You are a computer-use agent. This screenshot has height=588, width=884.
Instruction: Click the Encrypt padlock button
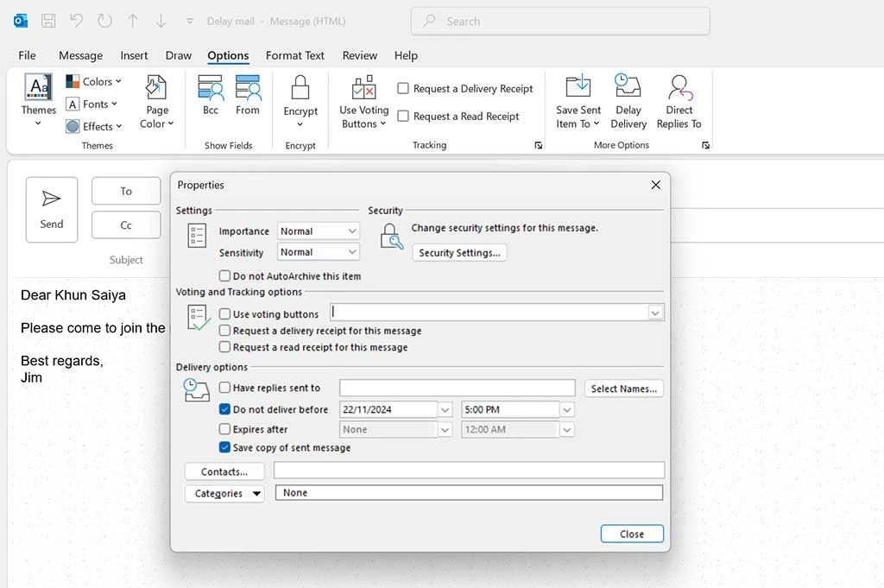pyautogui.click(x=300, y=102)
